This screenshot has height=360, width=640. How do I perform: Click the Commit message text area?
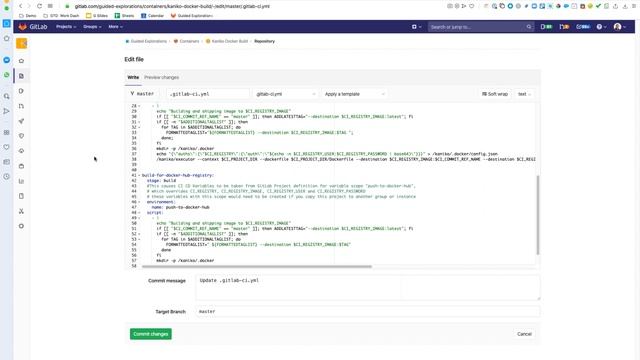pos(368,287)
